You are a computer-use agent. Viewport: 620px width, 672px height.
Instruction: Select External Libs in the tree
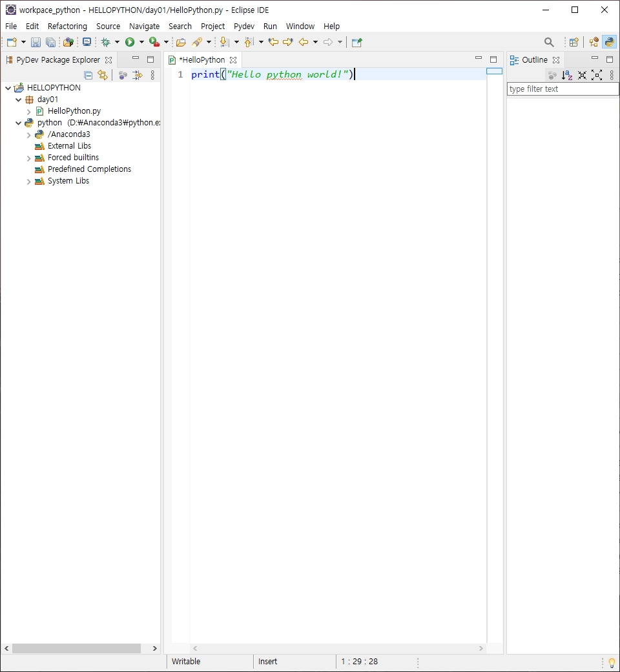point(69,146)
